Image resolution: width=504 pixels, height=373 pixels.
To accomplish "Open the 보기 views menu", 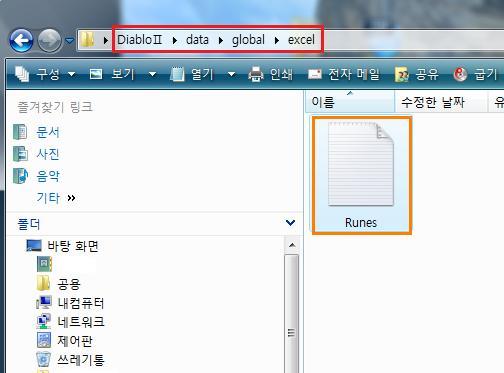I will point(123,74).
